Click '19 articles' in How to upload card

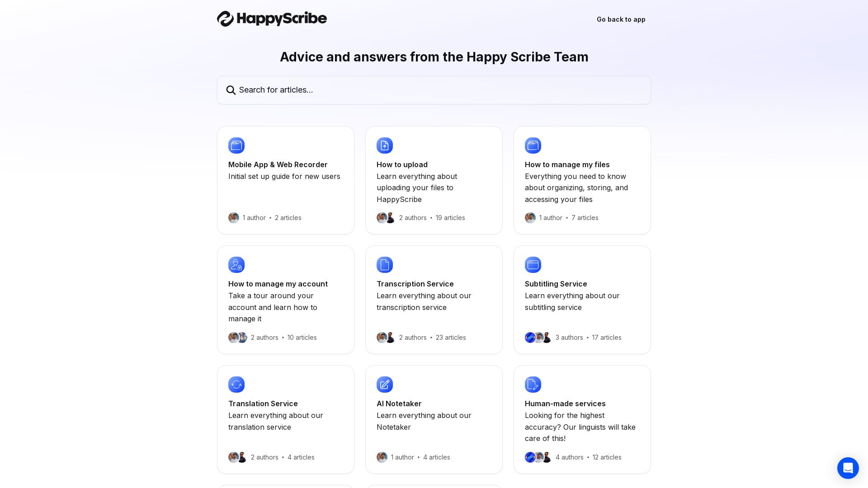point(450,218)
